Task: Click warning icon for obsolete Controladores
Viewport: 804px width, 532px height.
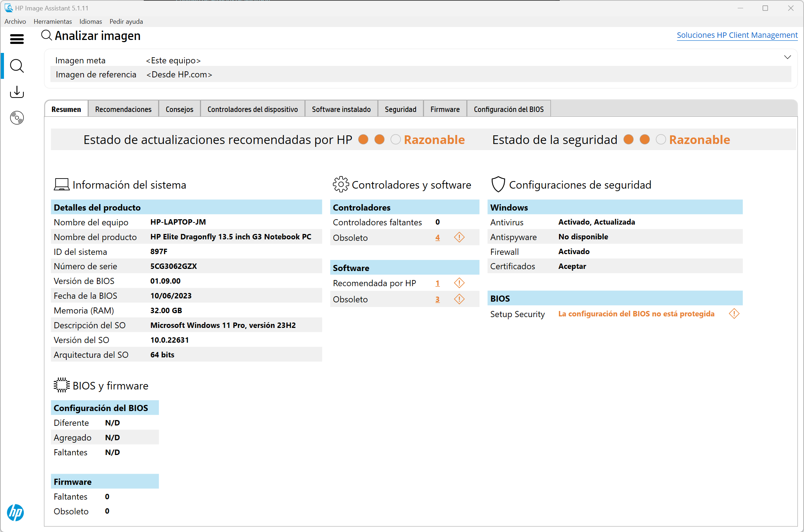Action: point(459,237)
